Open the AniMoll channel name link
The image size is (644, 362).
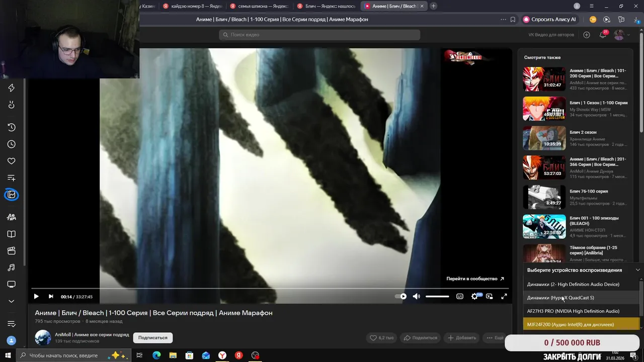tap(92, 335)
